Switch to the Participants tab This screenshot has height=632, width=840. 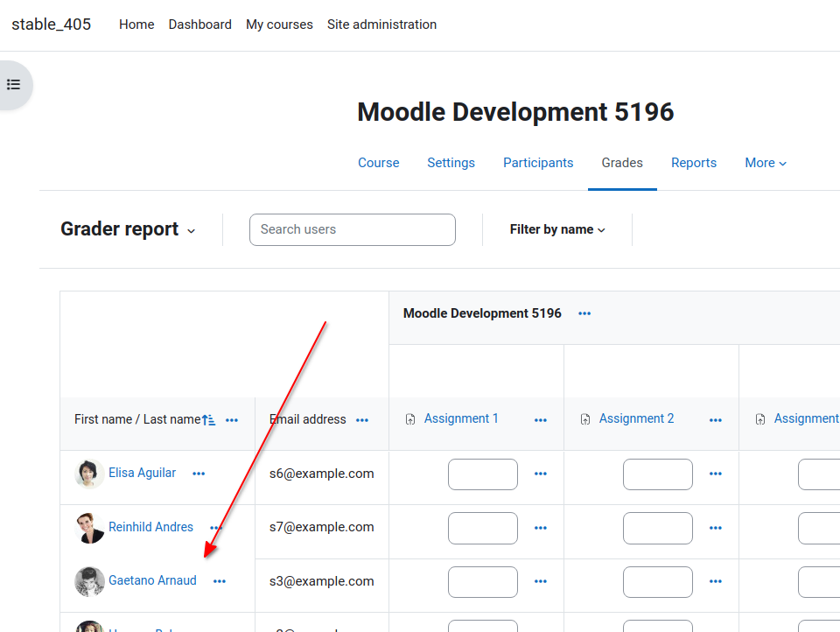pyautogui.click(x=538, y=163)
